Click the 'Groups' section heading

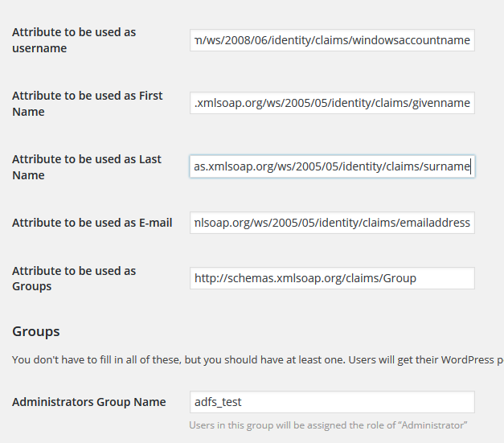(x=35, y=331)
